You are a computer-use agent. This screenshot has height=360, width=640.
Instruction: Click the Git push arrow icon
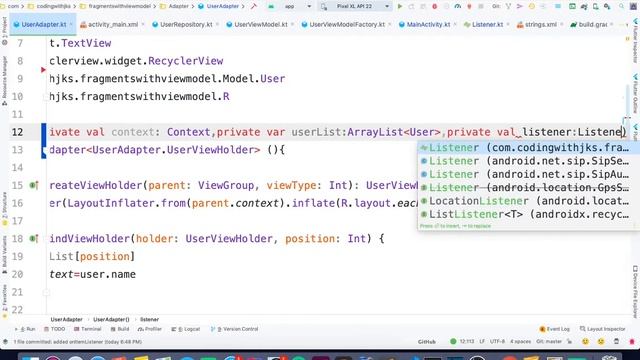click(520, 7)
